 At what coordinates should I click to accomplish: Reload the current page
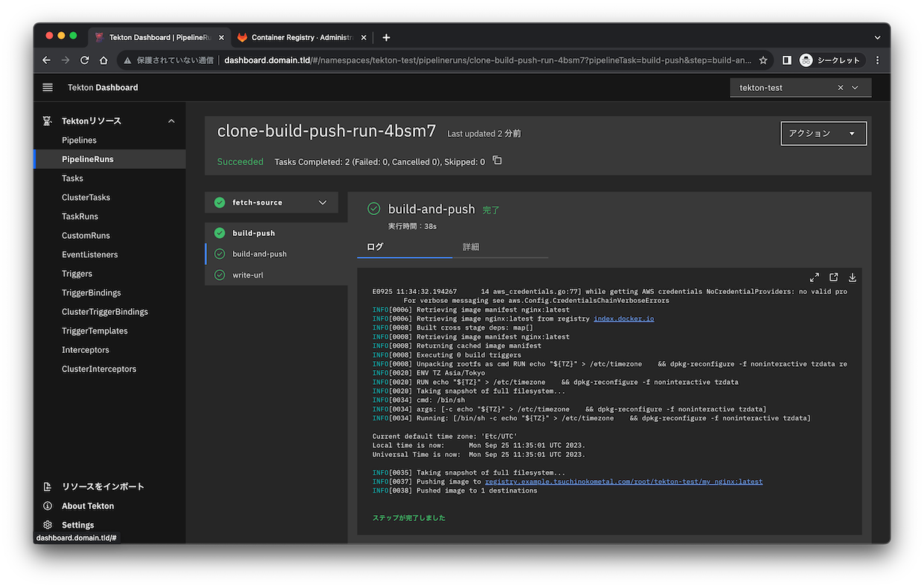(85, 60)
